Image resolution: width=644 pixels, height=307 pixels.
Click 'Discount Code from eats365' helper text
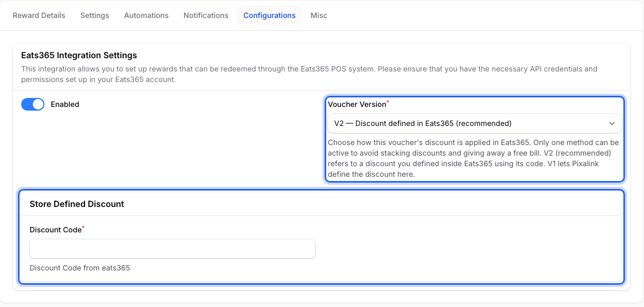(80, 268)
